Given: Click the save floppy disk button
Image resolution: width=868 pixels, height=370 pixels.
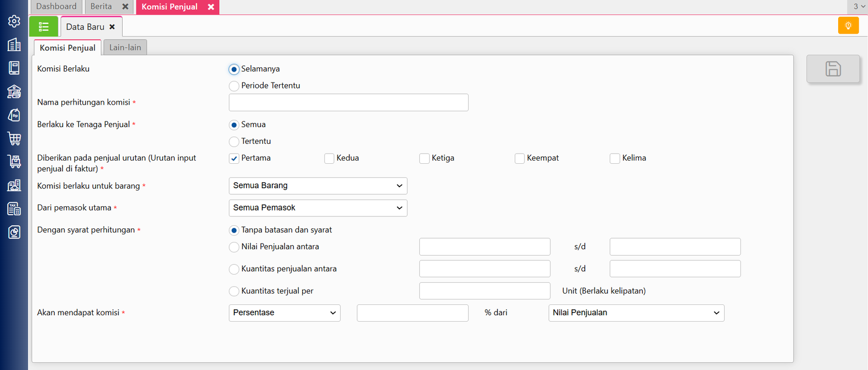Looking at the screenshot, I should coord(833,69).
